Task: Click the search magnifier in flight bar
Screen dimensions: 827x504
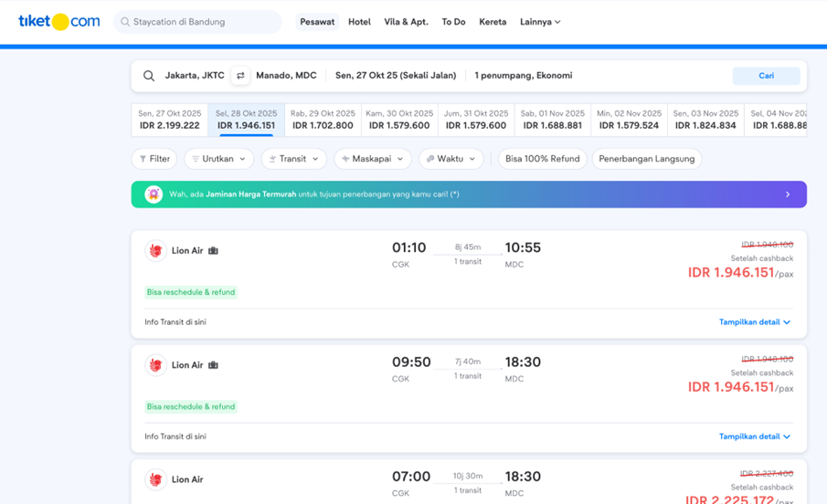Action: 149,76
